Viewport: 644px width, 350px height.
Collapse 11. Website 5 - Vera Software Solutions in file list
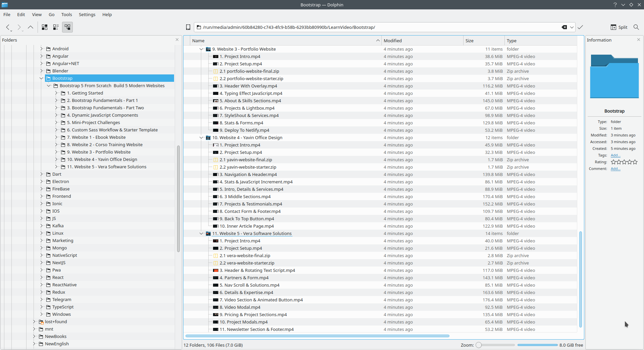point(201,234)
